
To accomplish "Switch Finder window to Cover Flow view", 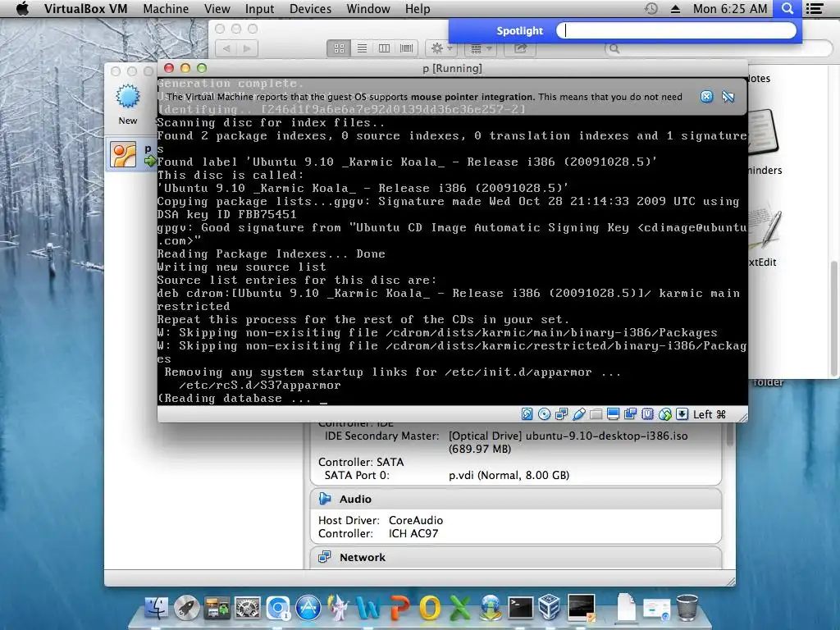I will [407, 48].
